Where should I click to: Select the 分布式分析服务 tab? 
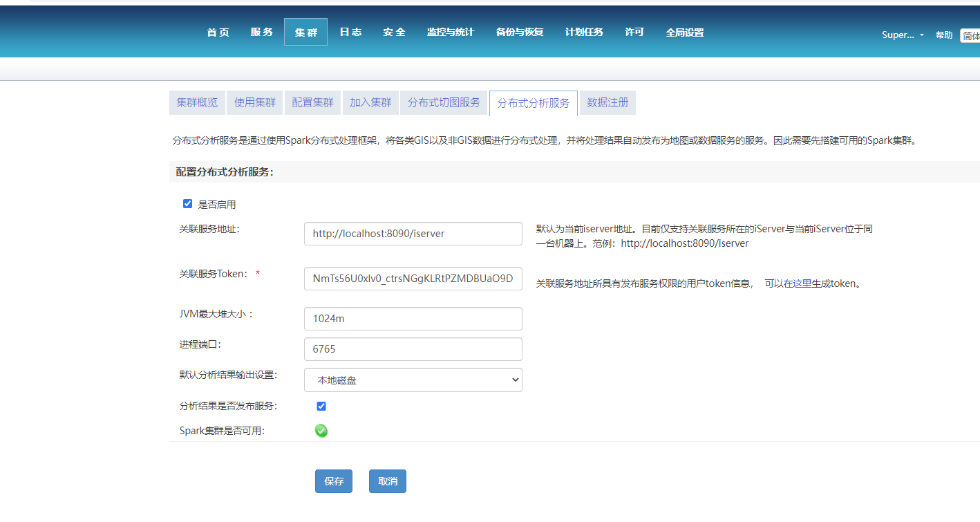coord(534,103)
